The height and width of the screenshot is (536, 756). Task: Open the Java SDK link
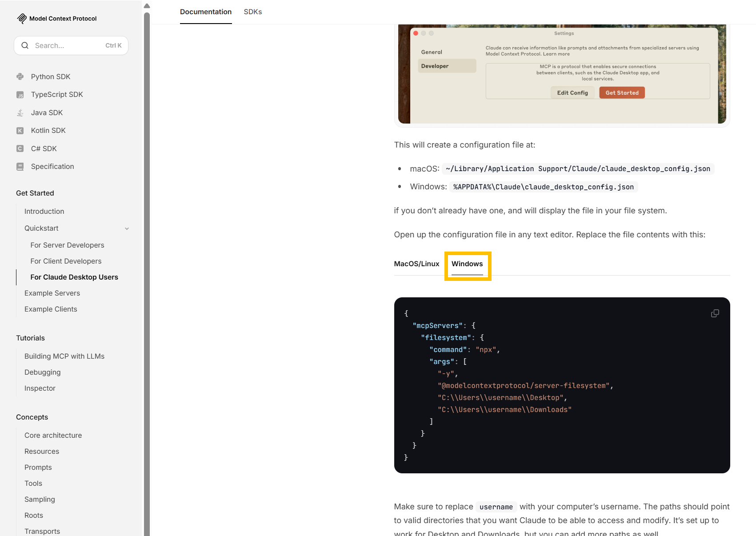47,113
